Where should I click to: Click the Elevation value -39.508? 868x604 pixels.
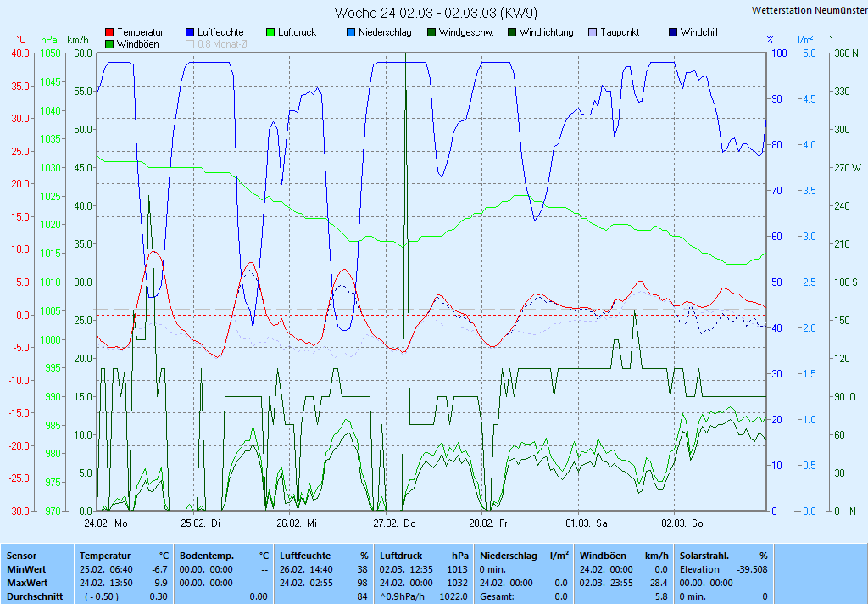tap(753, 569)
